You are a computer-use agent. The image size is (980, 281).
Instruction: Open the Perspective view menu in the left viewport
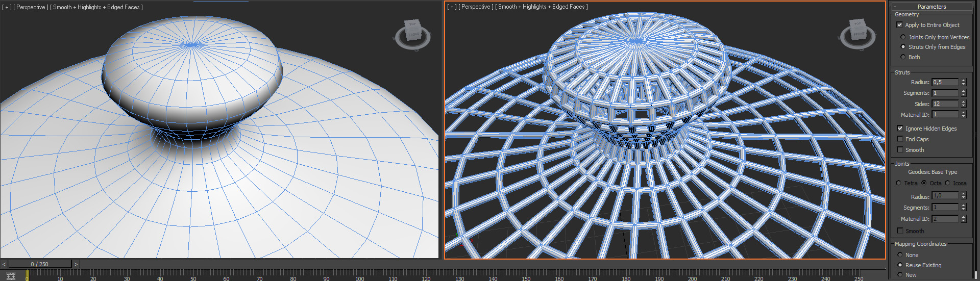(32, 7)
